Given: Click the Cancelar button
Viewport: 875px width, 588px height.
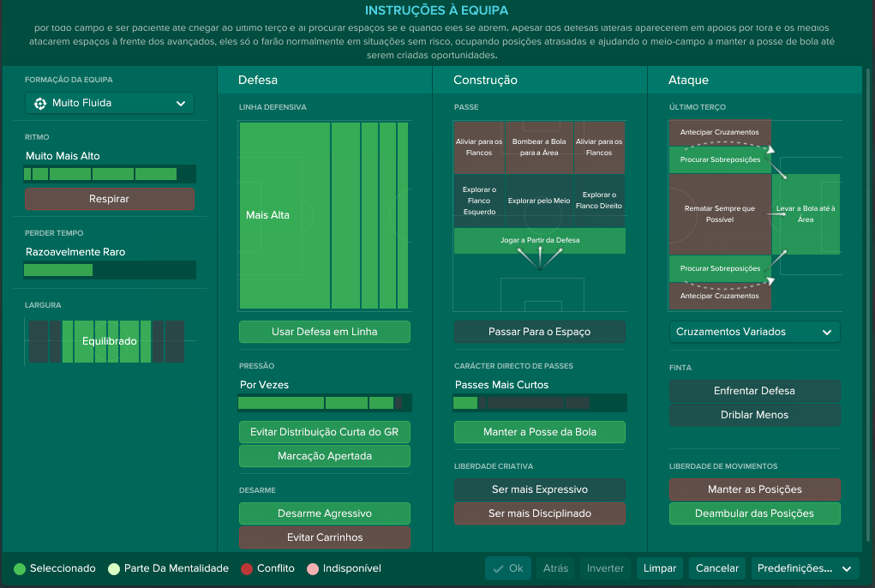Looking at the screenshot, I should pyautogui.click(x=717, y=568).
